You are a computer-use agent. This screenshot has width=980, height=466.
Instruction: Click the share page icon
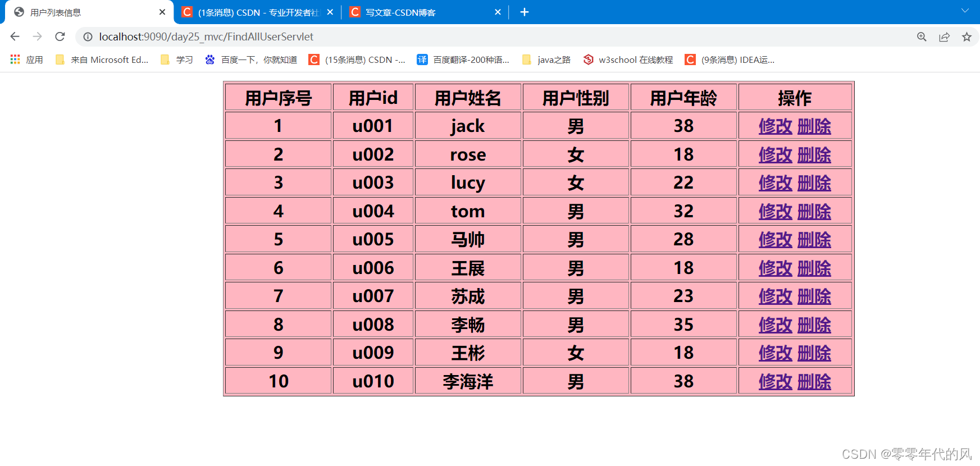(x=944, y=36)
